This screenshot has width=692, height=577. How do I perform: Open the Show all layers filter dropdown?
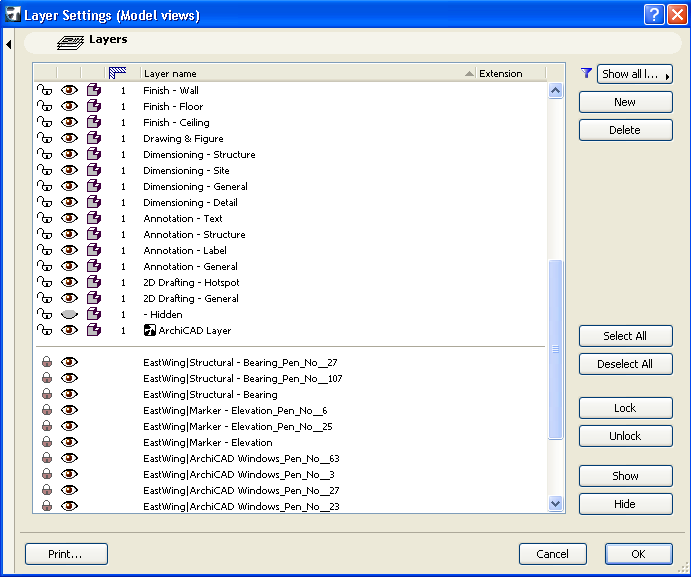pos(635,74)
